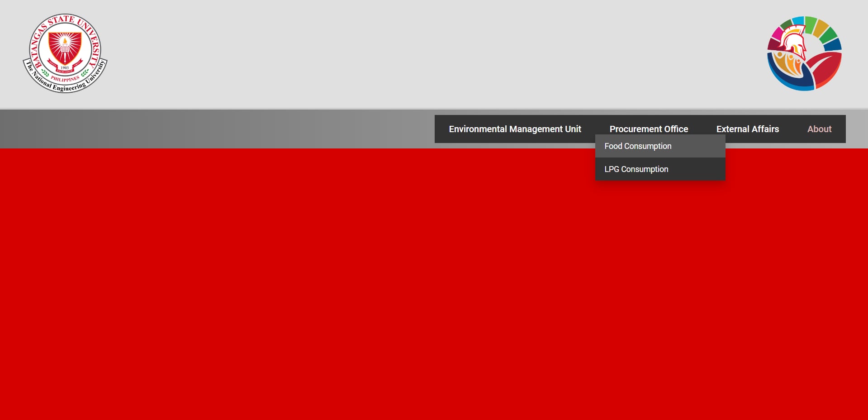This screenshot has width=868, height=420.
Task: Click the "1903" year on the university seal
Action: pyautogui.click(x=65, y=68)
